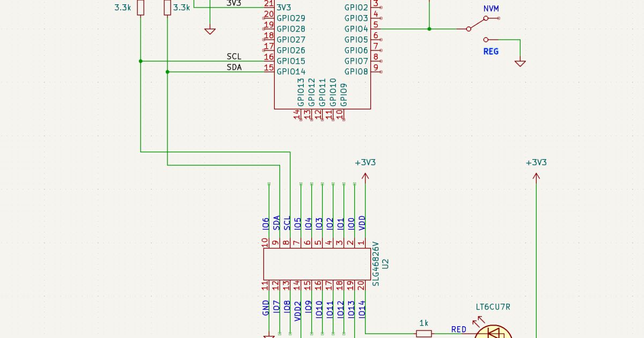Select the vertical GPIO9 pin name
The height and width of the screenshot is (338, 644).
(x=343, y=95)
